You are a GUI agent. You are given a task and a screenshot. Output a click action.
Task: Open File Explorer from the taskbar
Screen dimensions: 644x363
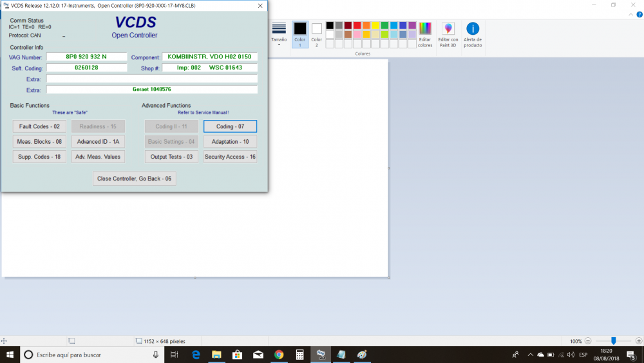point(216,355)
